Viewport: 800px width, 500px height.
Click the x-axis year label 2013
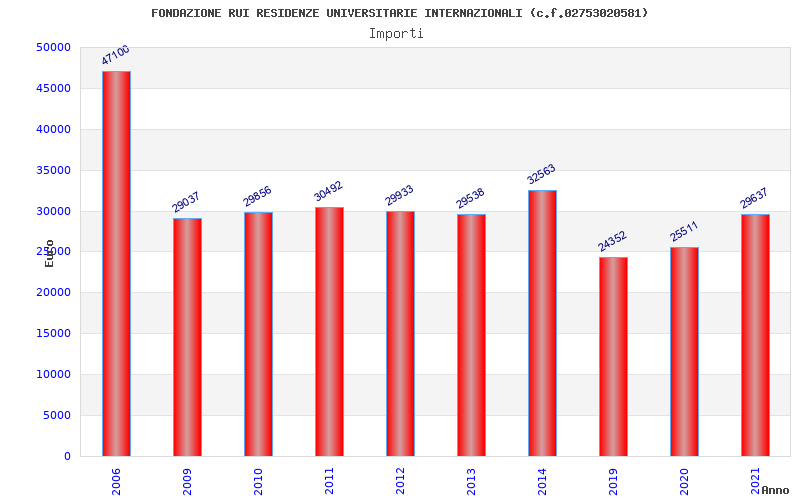[471, 482]
